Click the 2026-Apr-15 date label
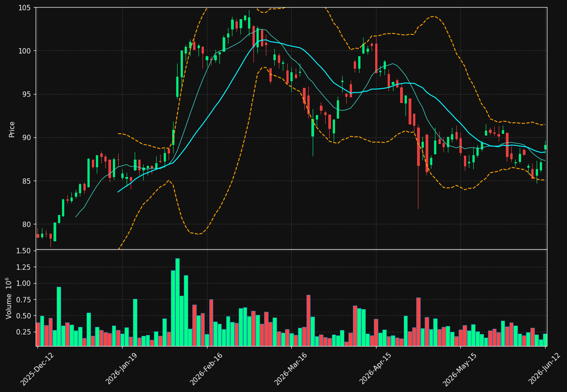 [376, 368]
